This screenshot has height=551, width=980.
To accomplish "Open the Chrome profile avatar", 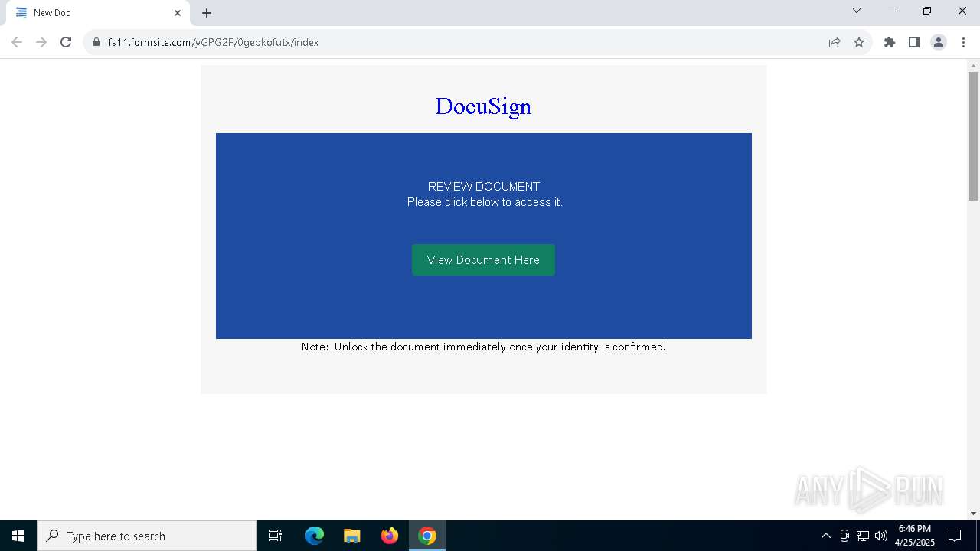I will [x=939, y=42].
